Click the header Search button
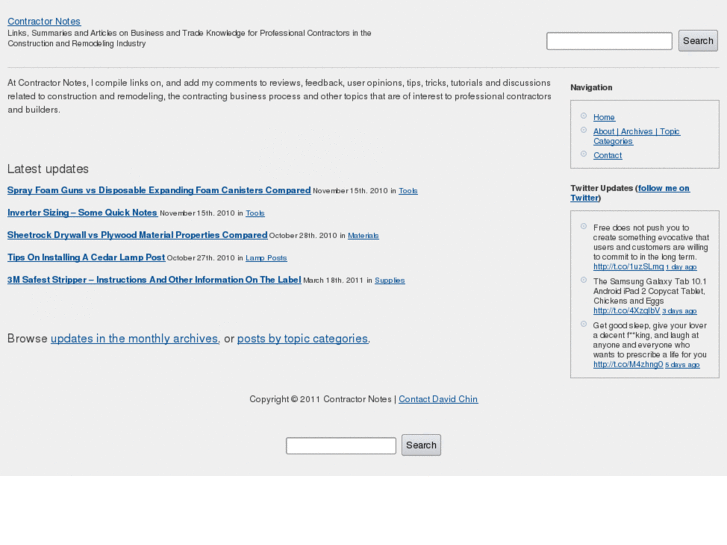 [698, 41]
